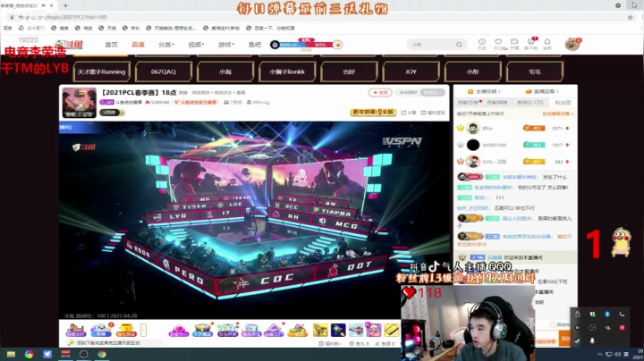
Task: Open the 首页 home menu item
Action: point(111,45)
